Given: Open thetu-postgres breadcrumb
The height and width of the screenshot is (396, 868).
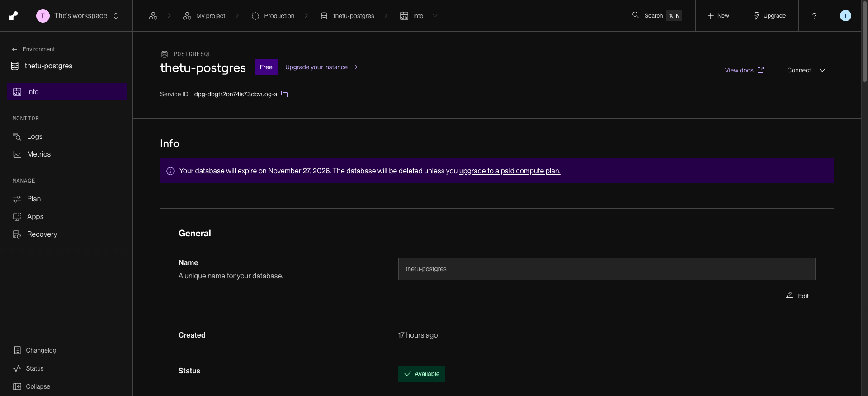Looking at the screenshot, I should coord(347,16).
